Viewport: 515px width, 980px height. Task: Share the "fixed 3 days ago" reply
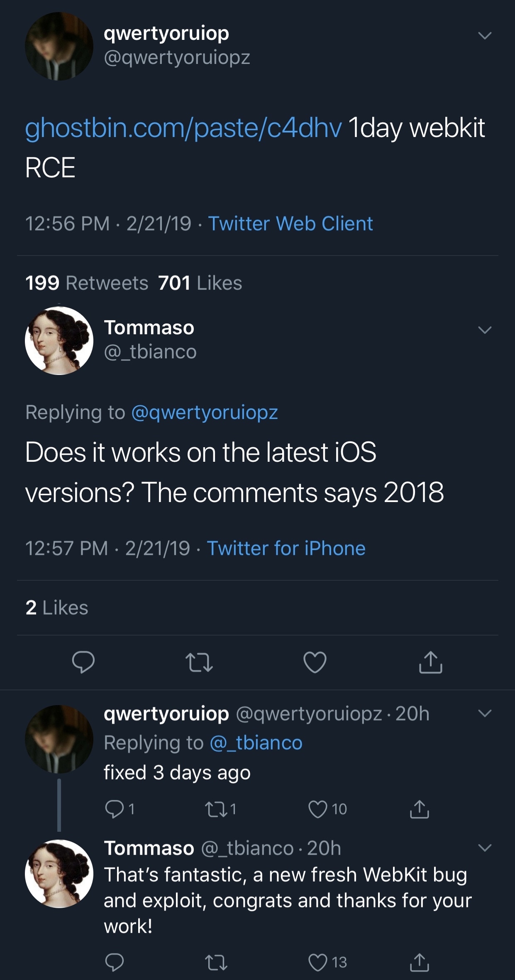(x=419, y=809)
